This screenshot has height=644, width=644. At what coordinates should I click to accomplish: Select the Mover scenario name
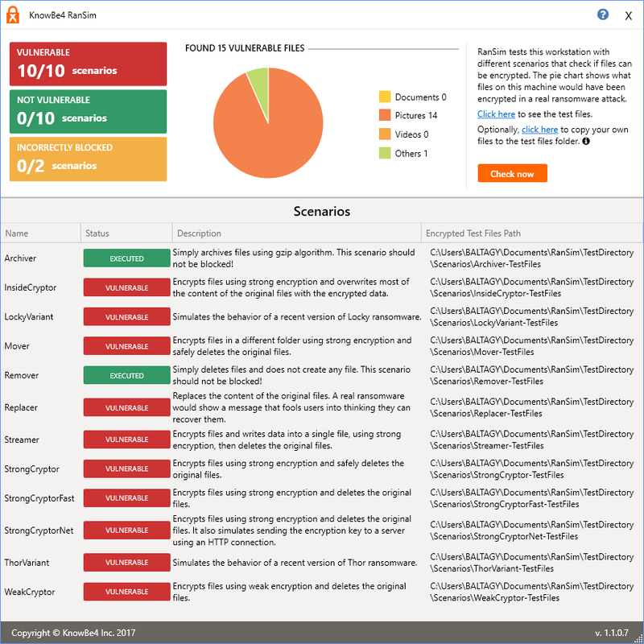[x=17, y=346]
